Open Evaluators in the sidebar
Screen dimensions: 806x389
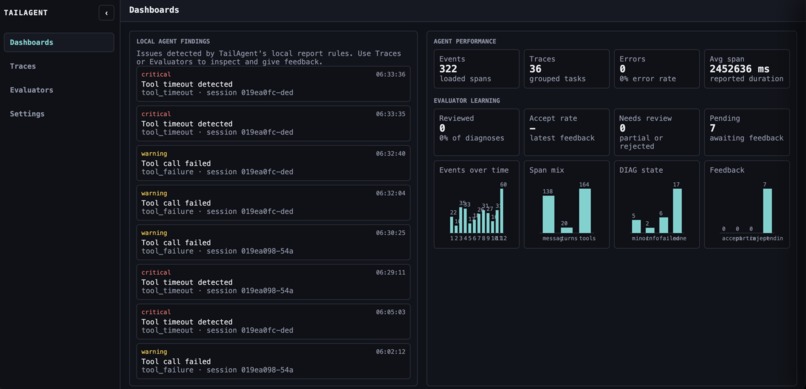(x=59, y=90)
